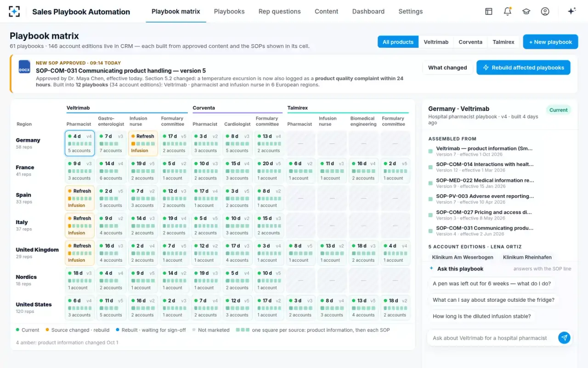Open the Dashboard tab

368,11
